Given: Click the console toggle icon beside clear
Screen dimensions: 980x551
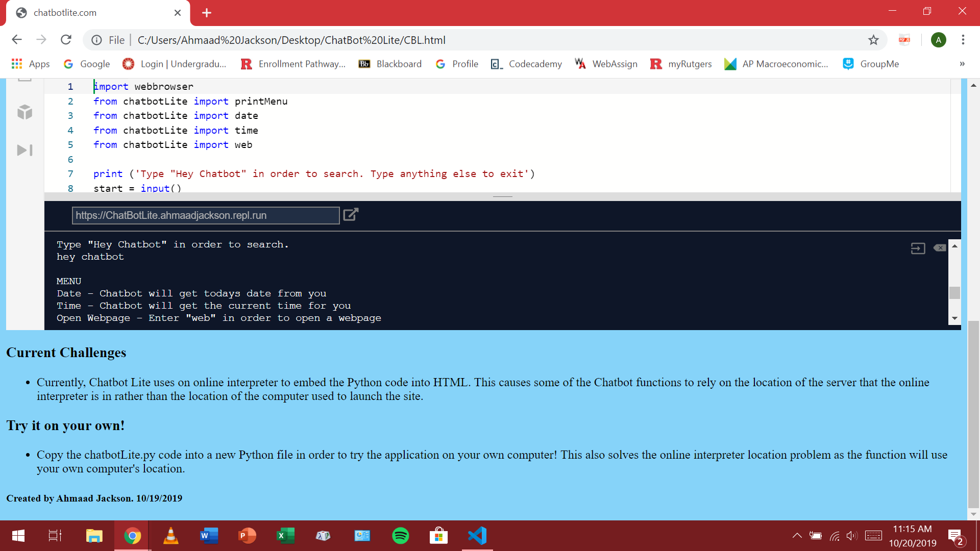Looking at the screenshot, I should coord(918,248).
